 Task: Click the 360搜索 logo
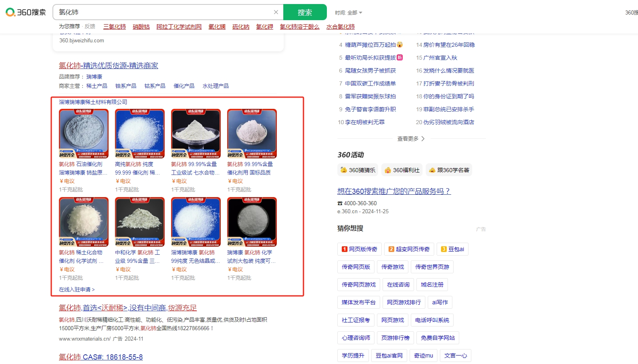[x=26, y=12]
